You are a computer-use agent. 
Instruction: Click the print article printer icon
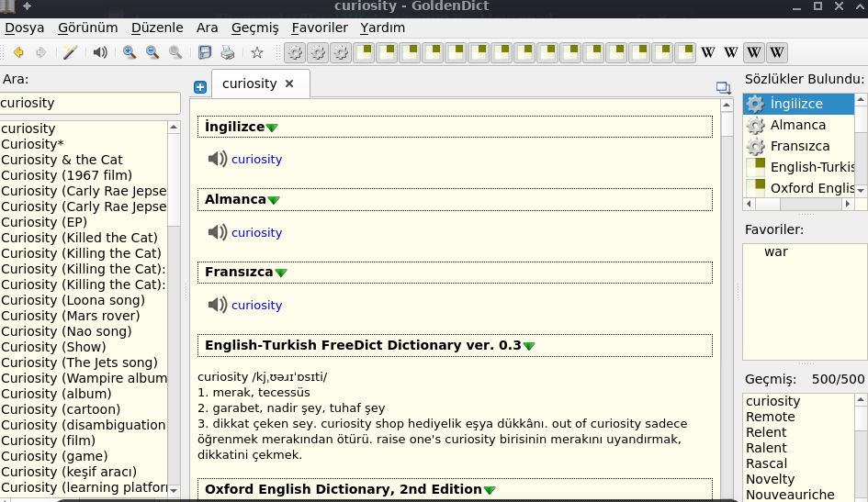pyautogui.click(x=227, y=53)
